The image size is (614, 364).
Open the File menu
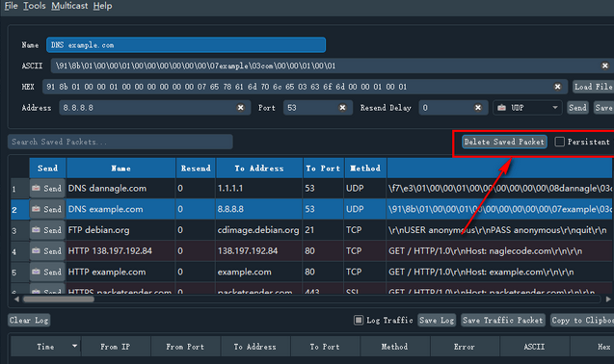point(11,6)
